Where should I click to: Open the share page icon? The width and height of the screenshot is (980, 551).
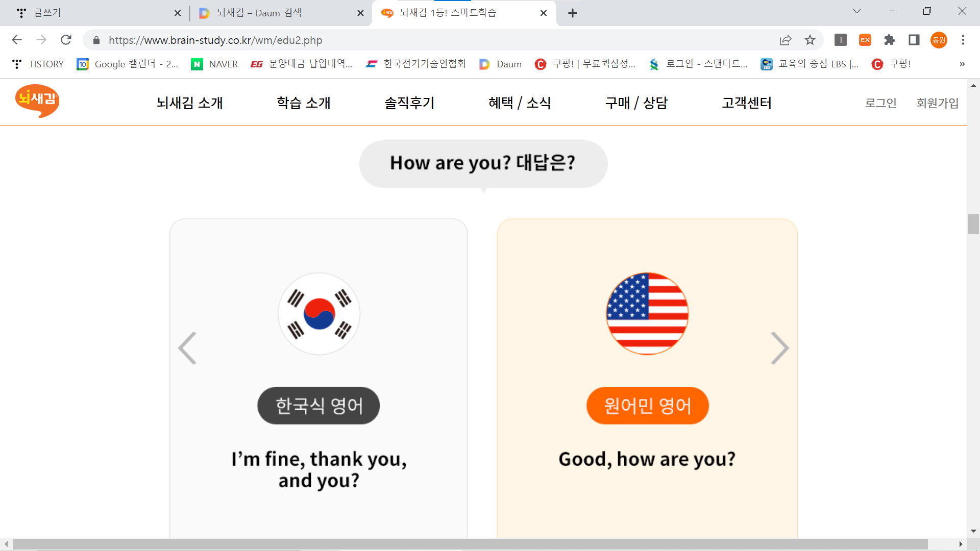786,40
